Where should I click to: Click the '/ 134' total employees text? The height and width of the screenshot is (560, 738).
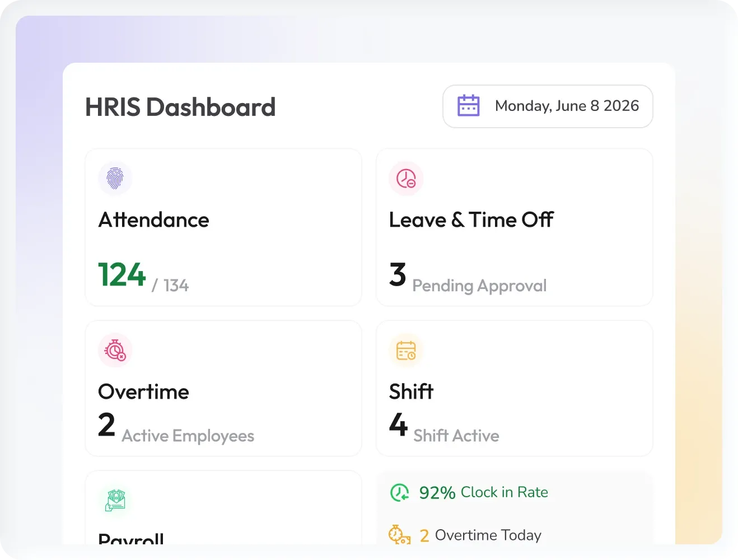[x=170, y=286]
